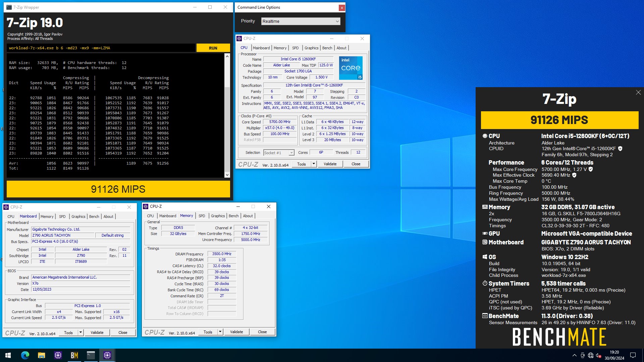The width and height of the screenshot is (644, 362).
Task: Click GPU icon in BenchMate panel
Action: point(485,233)
